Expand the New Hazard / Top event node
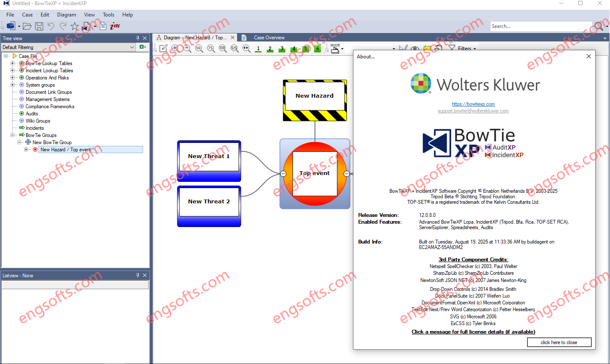This screenshot has width=610, height=364. [26, 150]
